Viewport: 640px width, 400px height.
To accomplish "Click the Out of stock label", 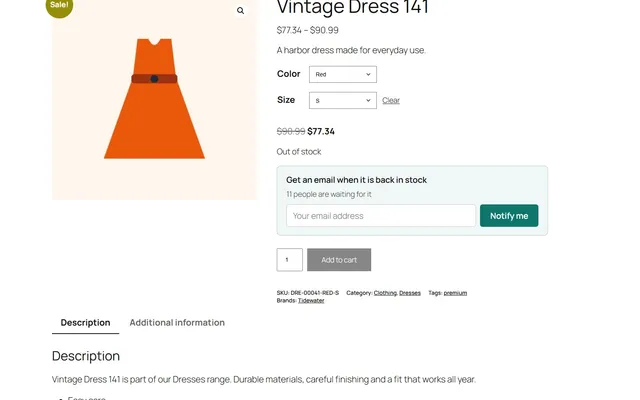I will click(x=299, y=151).
